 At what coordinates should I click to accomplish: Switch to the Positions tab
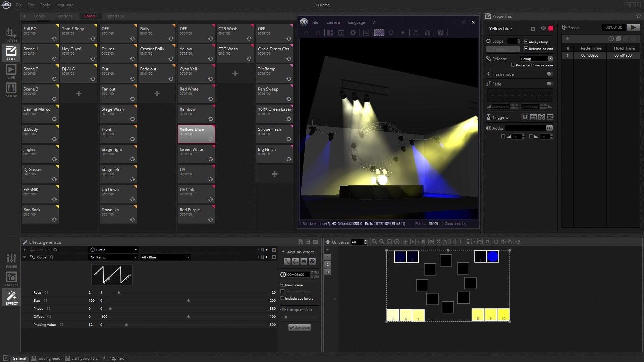pos(64,16)
